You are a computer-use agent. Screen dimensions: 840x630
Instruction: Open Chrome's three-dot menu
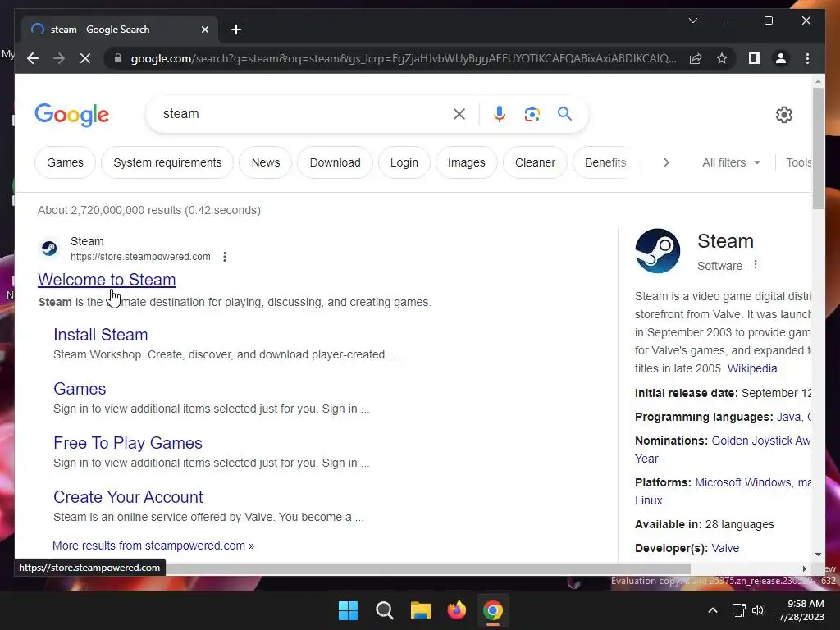tap(807, 58)
